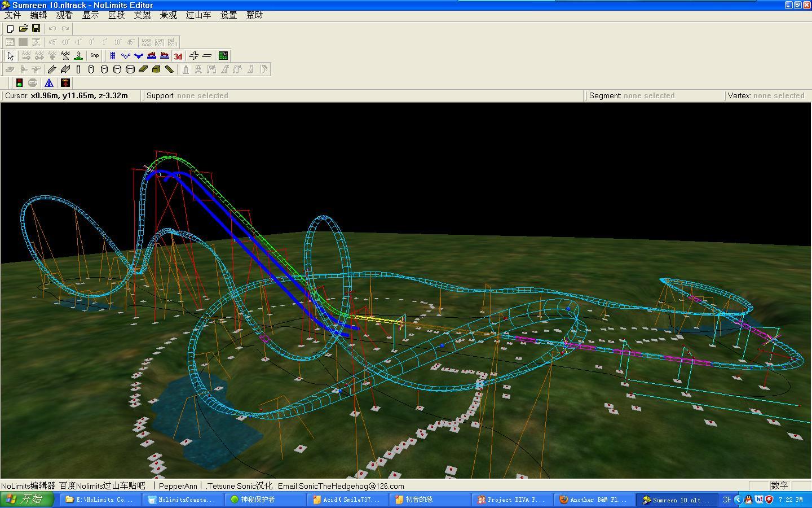Expand the 设置 menu

(x=228, y=15)
